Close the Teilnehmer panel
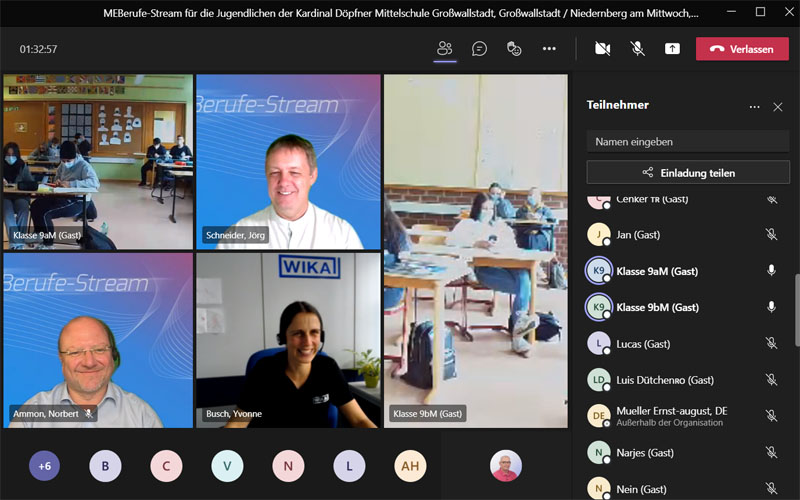The height and width of the screenshot is (500, 800). tap(778, 106)
